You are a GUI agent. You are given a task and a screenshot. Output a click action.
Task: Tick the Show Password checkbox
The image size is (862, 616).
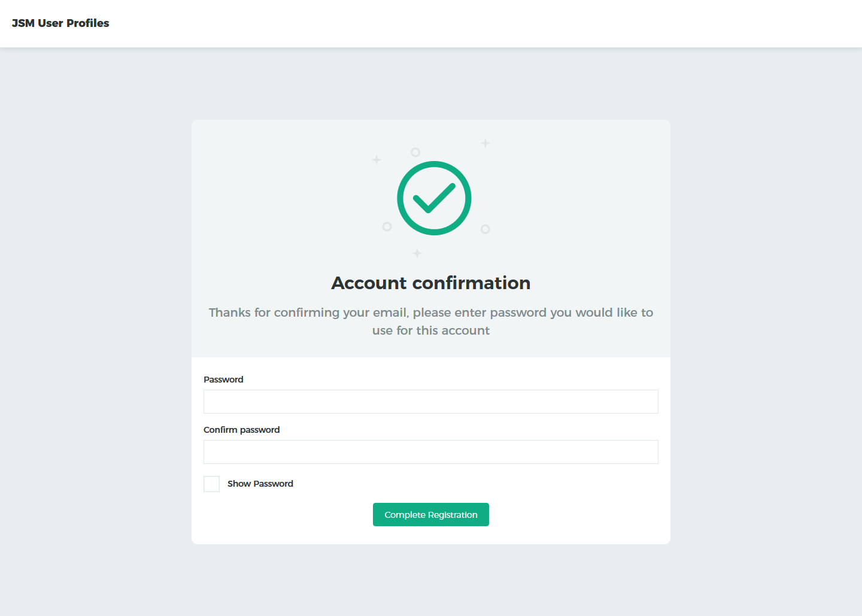pos(212,484)
